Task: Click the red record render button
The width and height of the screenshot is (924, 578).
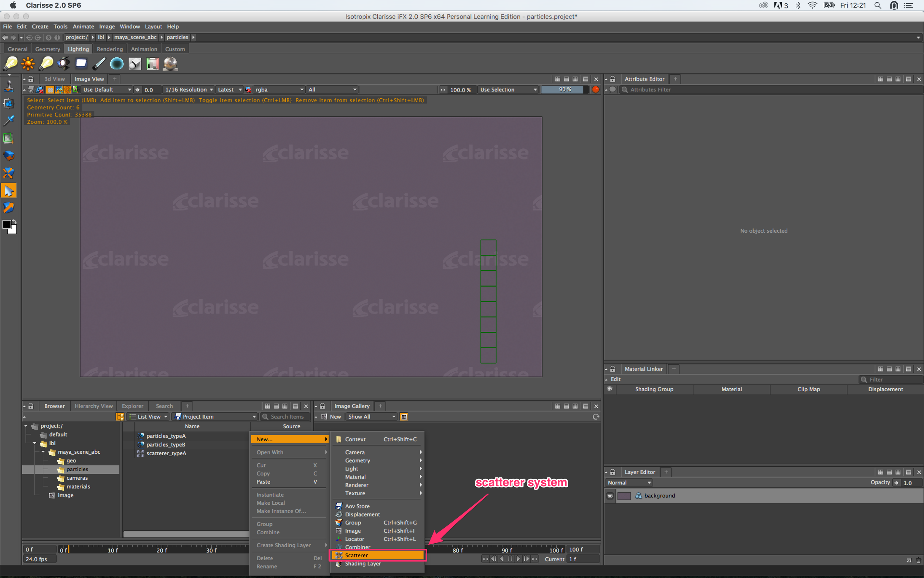Action: [595, 89]
